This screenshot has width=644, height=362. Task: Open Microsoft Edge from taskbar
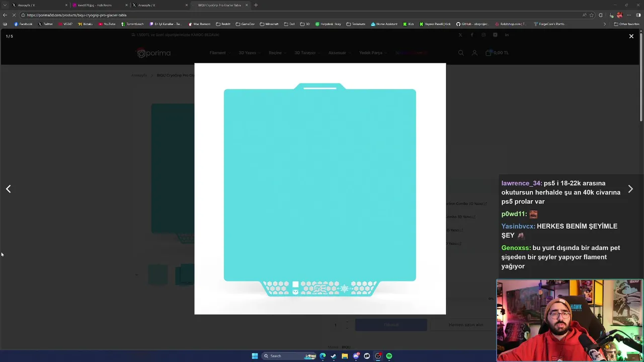tap(323, 356)
